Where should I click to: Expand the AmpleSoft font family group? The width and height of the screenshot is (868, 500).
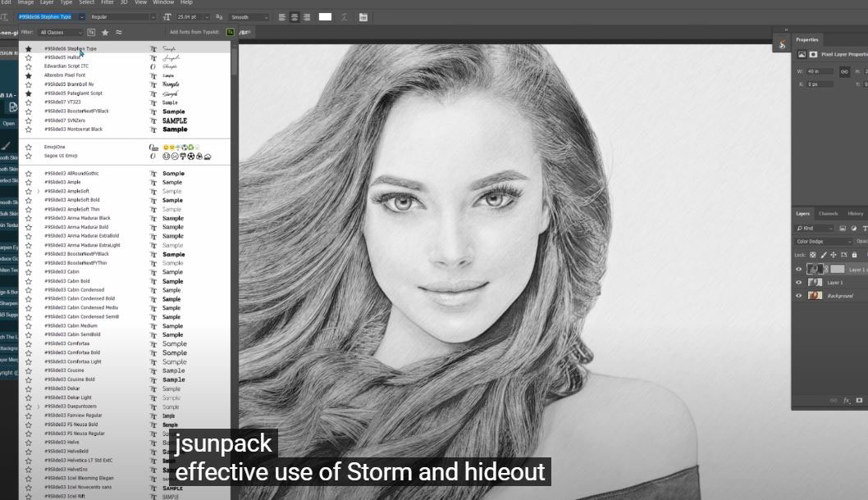click(38, 191)
